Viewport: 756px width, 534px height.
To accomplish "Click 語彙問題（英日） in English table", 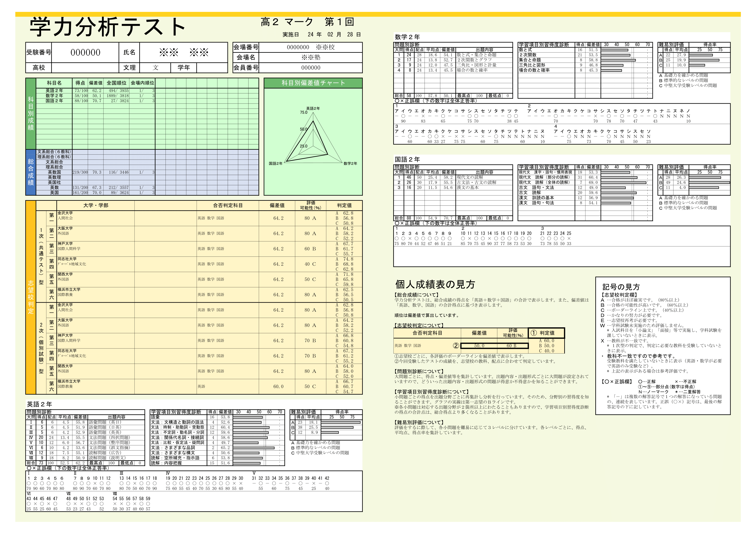I will [105, 422].
